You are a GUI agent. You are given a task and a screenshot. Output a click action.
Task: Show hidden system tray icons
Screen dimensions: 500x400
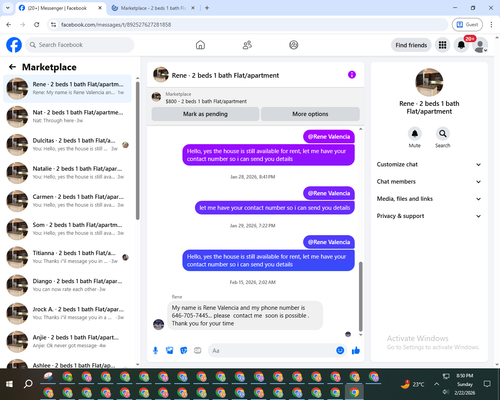tap(436, 384)
